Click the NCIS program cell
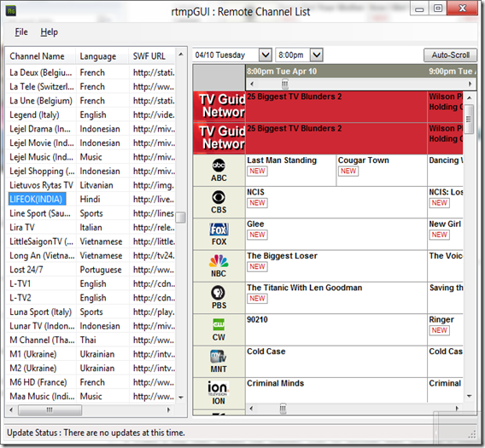The width and height of the screenshot is (485, 448). [x=336, y=202]
